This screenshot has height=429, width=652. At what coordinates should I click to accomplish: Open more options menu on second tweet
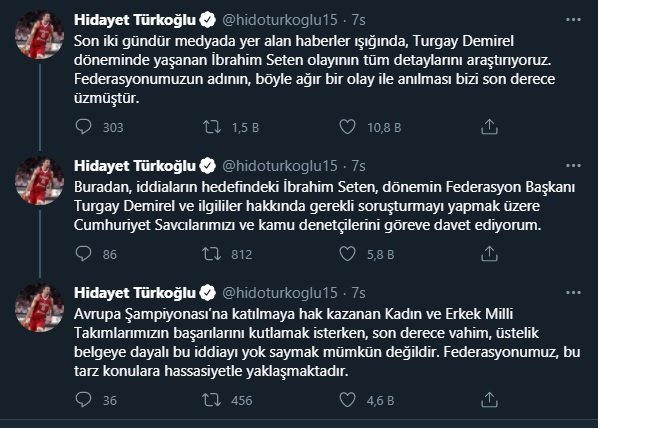(x=573, y=165)
